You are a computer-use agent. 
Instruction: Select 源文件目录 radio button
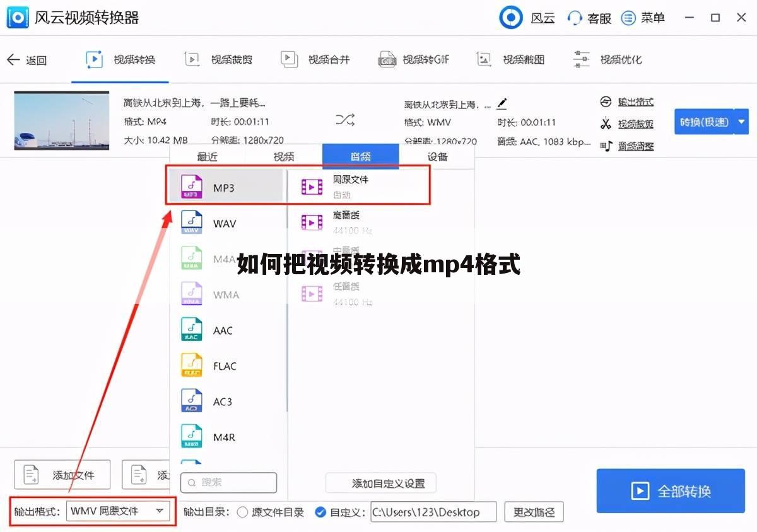coord(242,512)
